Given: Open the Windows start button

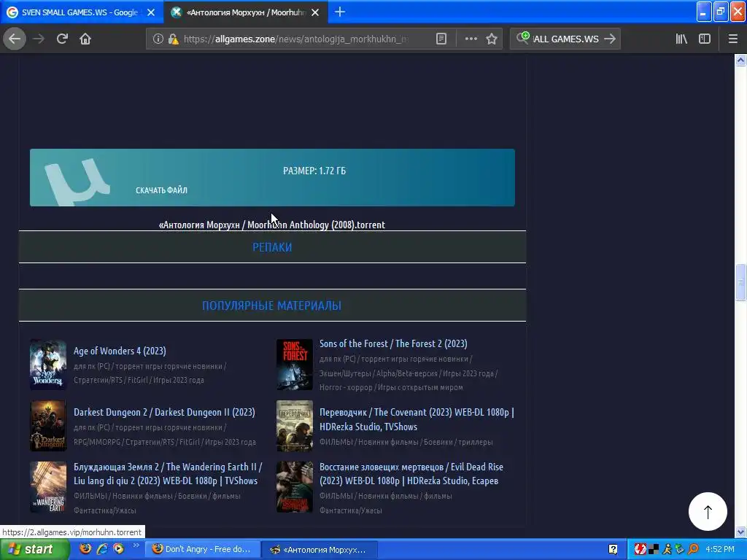Looking at the screenshot, I should point(34,550).
